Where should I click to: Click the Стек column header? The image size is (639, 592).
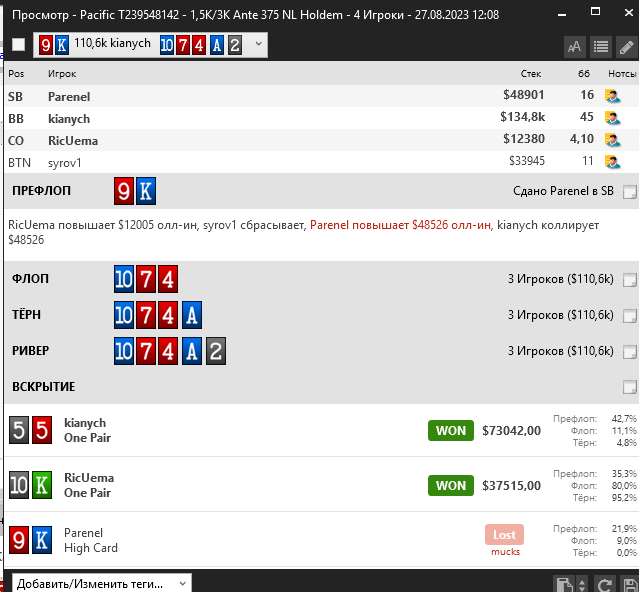(x=531, y=74)
